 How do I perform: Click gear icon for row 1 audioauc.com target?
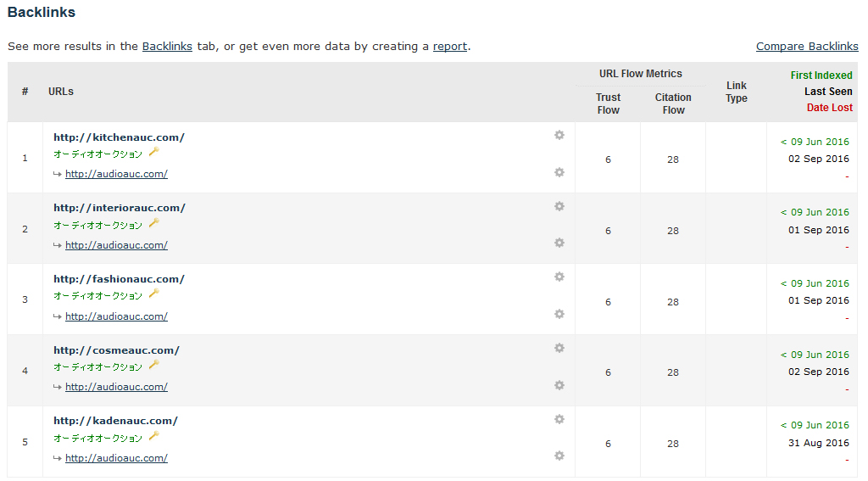pos(559,172)
